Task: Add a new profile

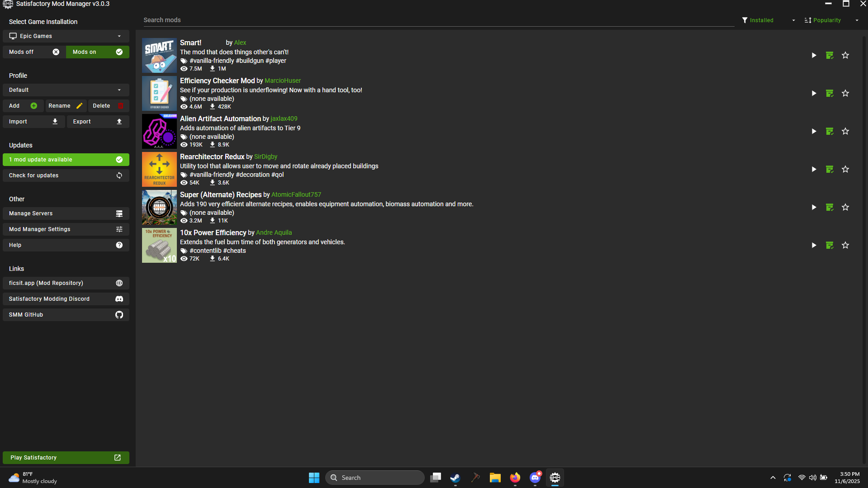Action: coord(23,106)
